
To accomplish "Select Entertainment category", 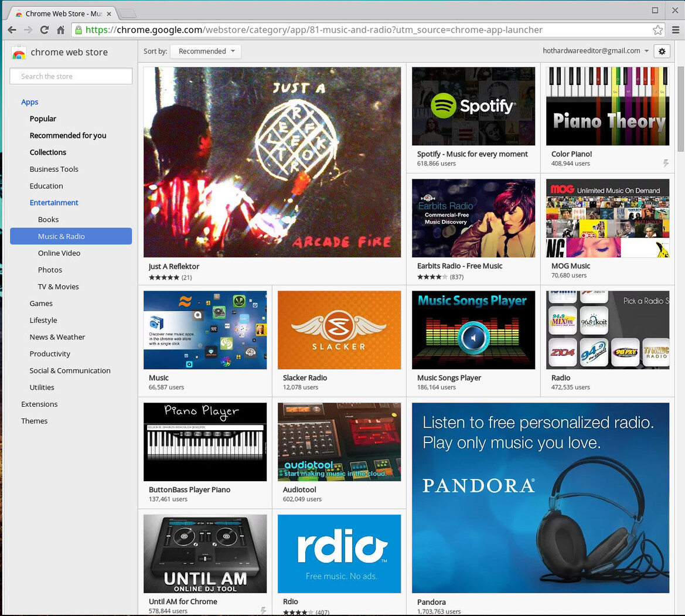I will 54,203.
